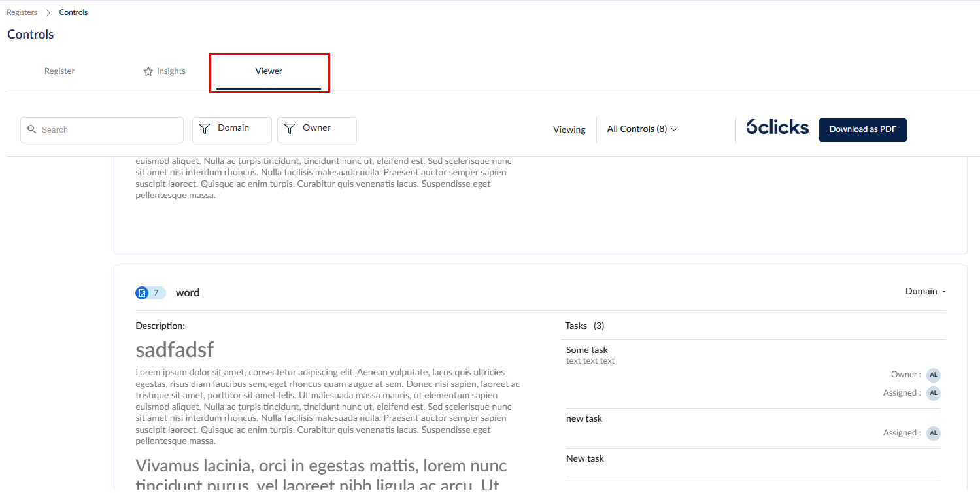Click the breadcrumb chevron after Registers

pos(48,12)
